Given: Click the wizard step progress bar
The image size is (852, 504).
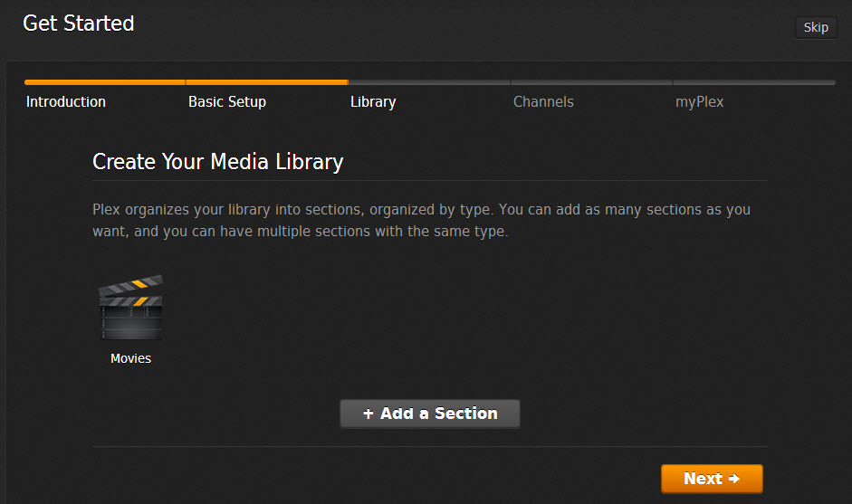Looking at the screenshot, I should 430,82.
